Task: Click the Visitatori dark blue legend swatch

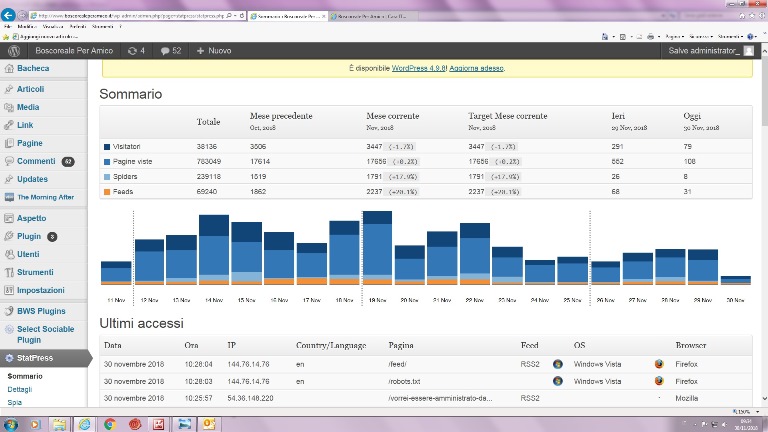Action: coord(107,146)
